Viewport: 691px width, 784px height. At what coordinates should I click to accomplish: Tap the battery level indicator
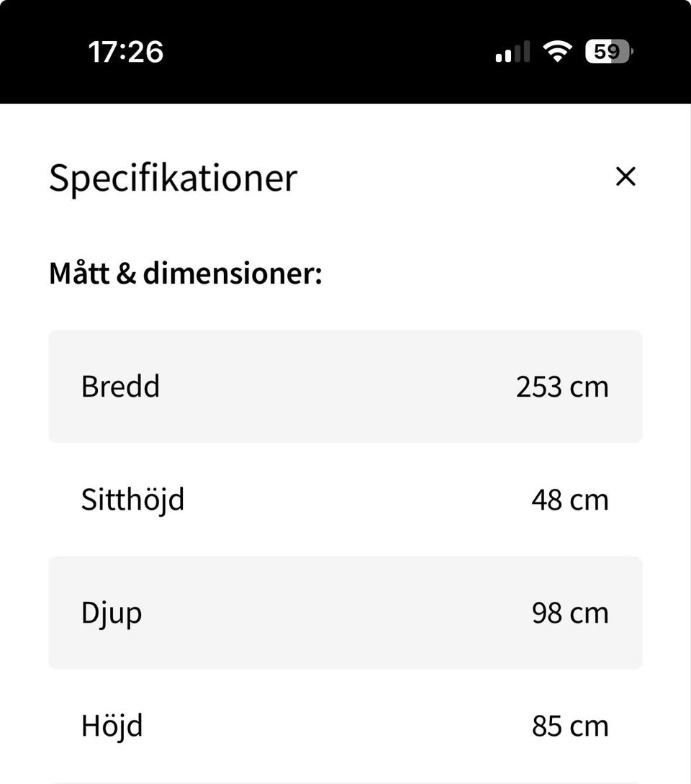tap(608, 52)
